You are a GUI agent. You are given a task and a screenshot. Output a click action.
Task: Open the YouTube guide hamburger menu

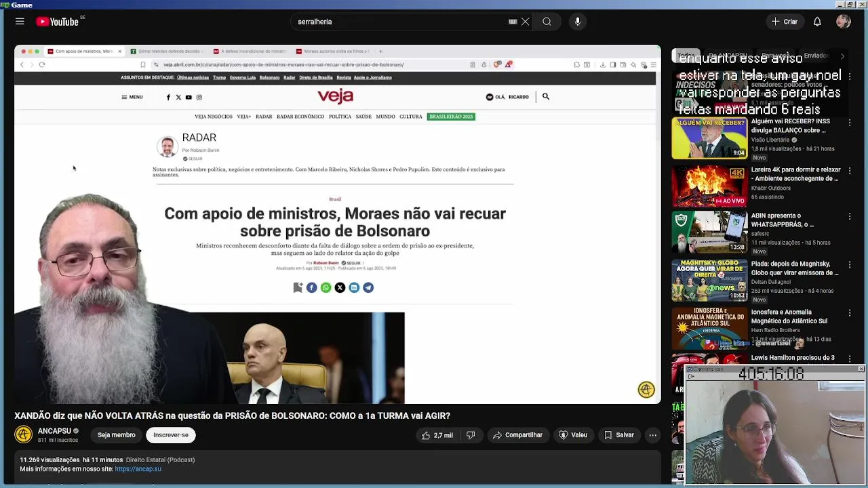(20, 22)
